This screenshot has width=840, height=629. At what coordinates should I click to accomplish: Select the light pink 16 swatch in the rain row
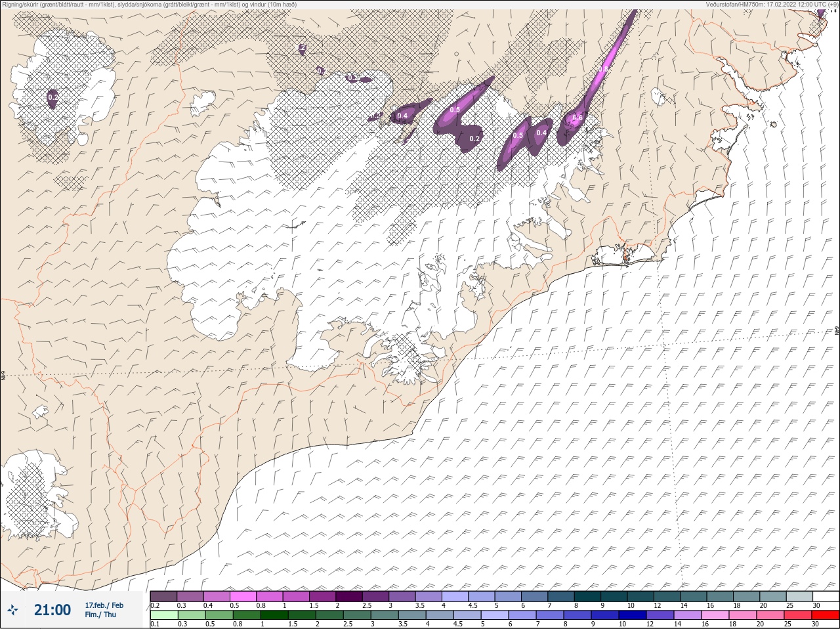pos(716,615)
